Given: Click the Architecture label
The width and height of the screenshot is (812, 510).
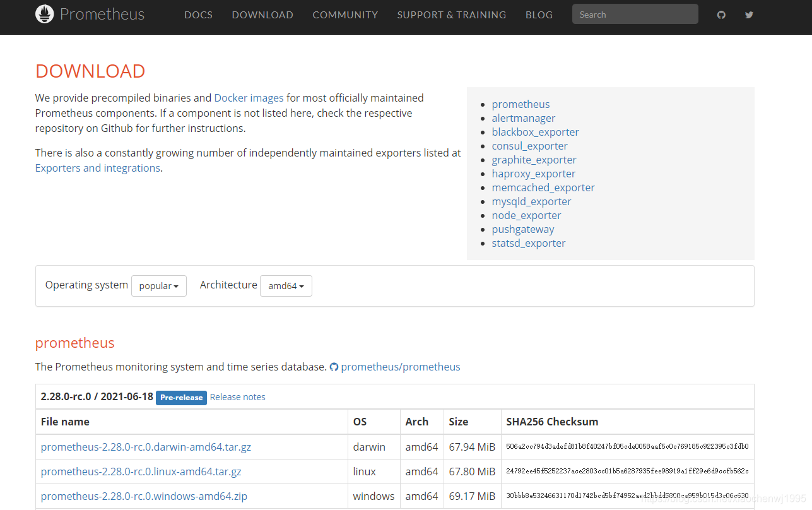Looking at the screenshot, I should (228, 285).
